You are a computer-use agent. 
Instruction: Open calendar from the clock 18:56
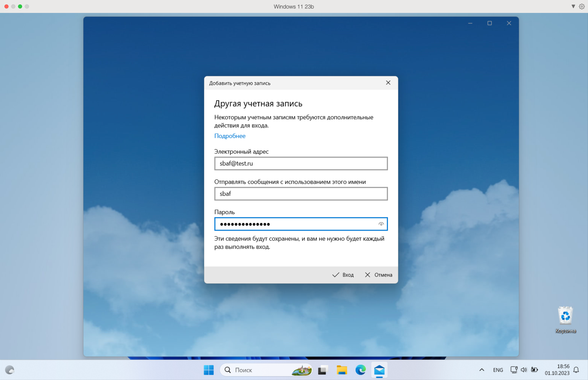(557, 370)
